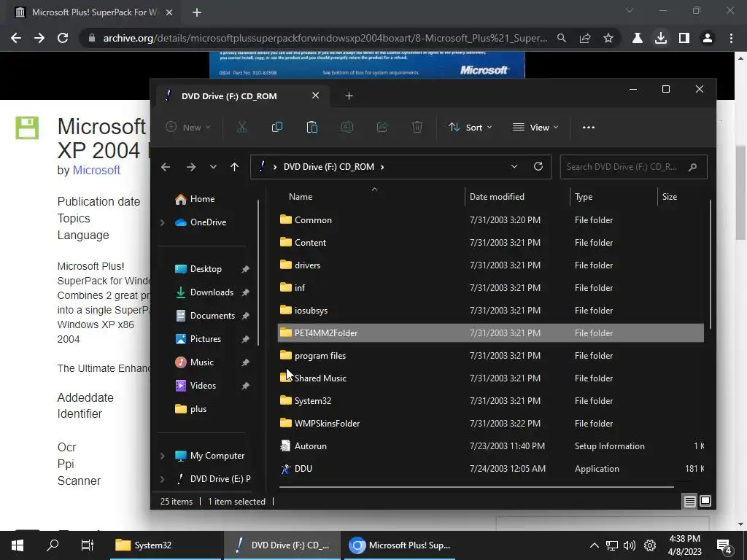The width and height of the screenshot is (747, 560).
Task: Click the Copy icon in Explorer toolbar
Action: pos(276,127)
